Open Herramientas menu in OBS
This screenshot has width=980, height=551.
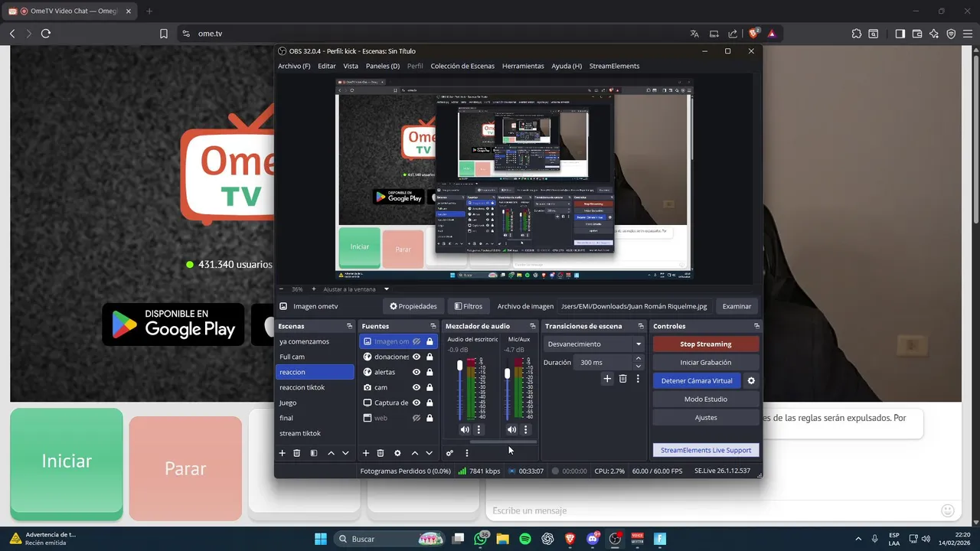tap(523, 66)
